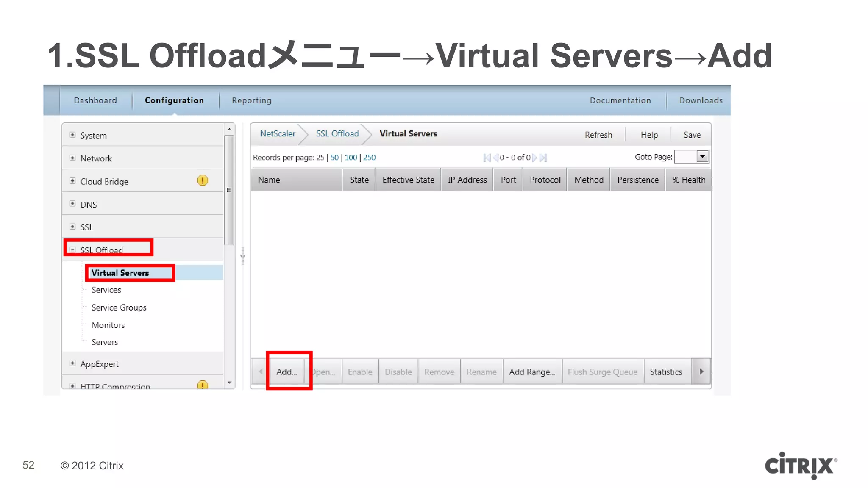Click the toolbar scroll-right arrow

pyautogui.click(x=701, y=372)
